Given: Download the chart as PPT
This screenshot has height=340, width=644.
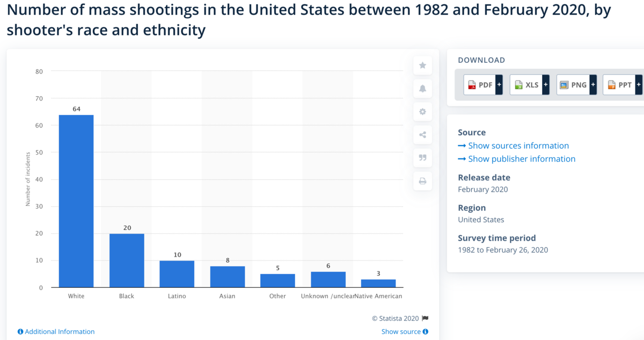Looking at the screenshot, I should 619,85.
